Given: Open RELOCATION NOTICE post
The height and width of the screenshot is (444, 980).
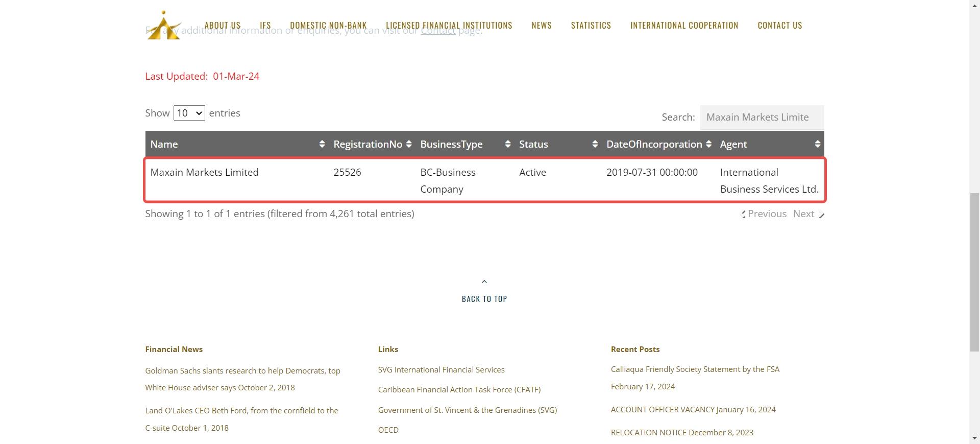Looking at the screenshot, I should (682, 432).
